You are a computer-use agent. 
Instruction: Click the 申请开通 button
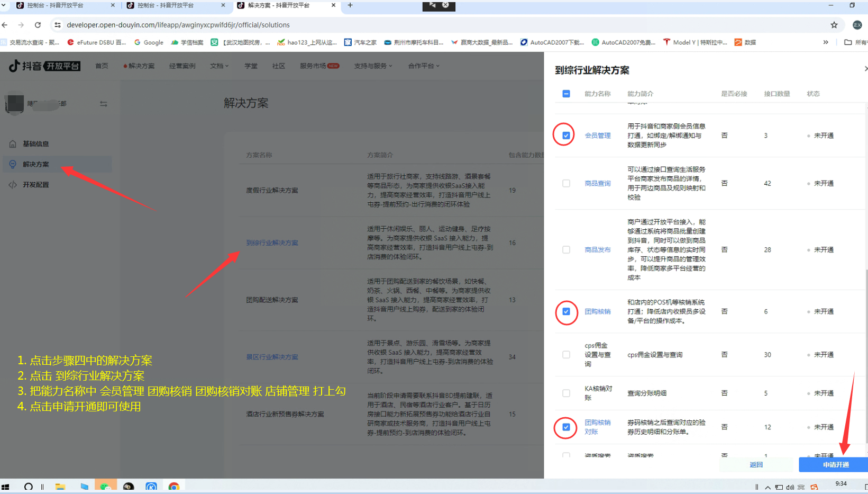tap(836, 464)
